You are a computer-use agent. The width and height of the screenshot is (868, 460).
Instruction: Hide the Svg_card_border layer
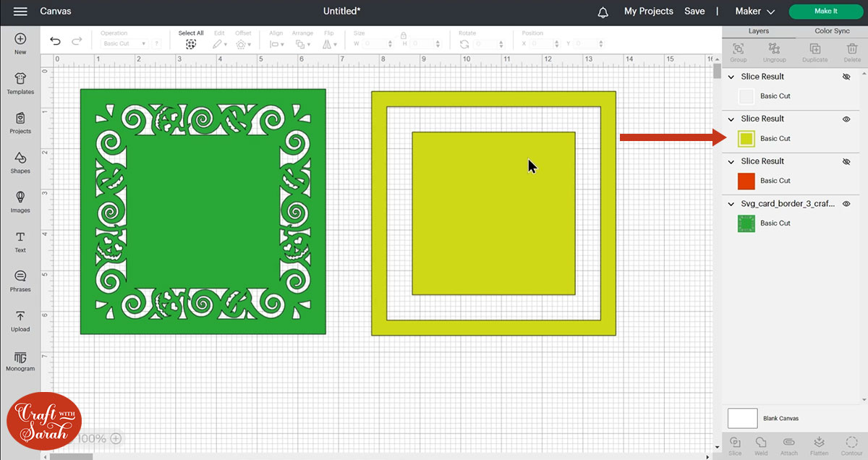click(x=846, y=204)
